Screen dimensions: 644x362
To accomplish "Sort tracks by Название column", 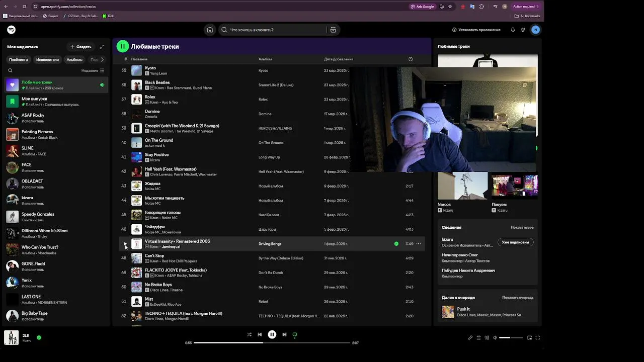I will (139, 59).
